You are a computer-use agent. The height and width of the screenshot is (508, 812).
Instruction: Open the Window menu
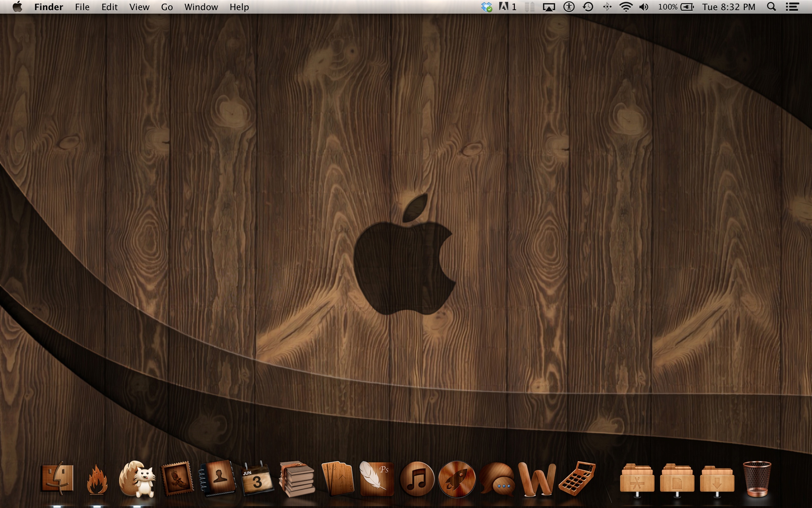click(x=201, y=7)
